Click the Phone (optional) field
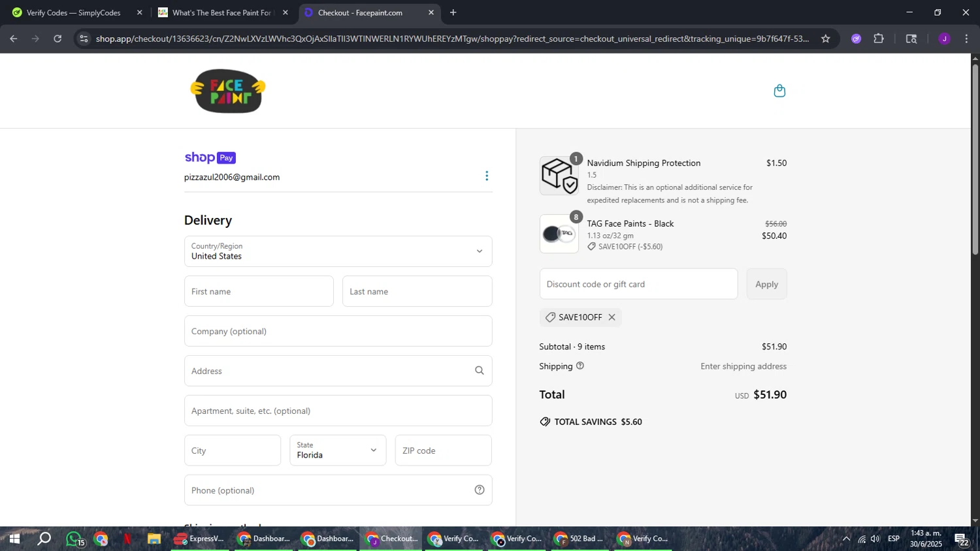The image size is (980, 551). coord(338,490)
